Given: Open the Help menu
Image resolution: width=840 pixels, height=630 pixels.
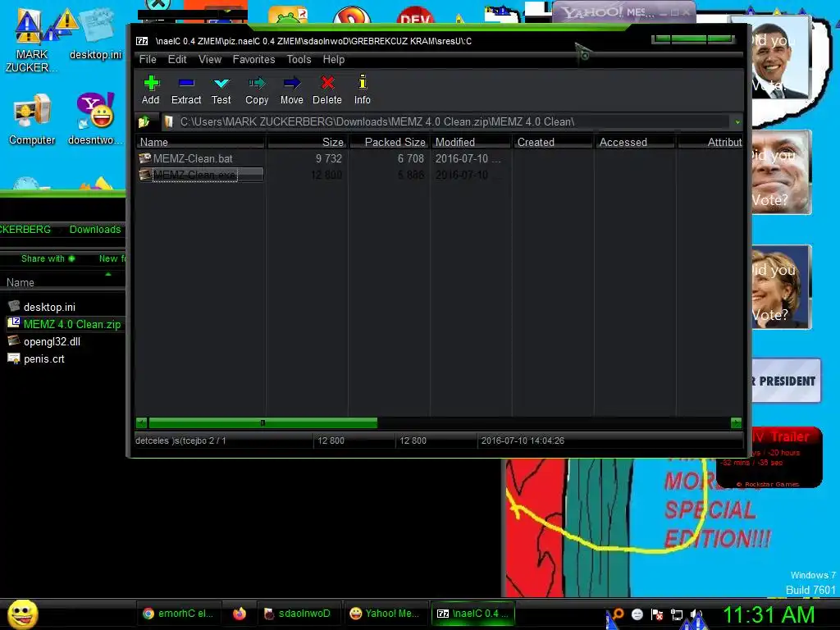Looking at the screenshot, I should tap(333, 59).
